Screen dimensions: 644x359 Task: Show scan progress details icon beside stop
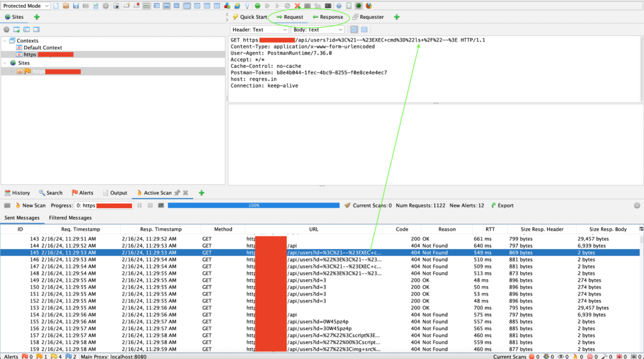[161, 206]
